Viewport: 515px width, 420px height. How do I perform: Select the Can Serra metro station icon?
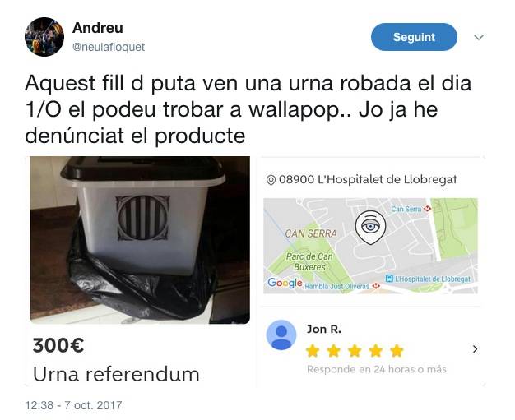(427, 209)
